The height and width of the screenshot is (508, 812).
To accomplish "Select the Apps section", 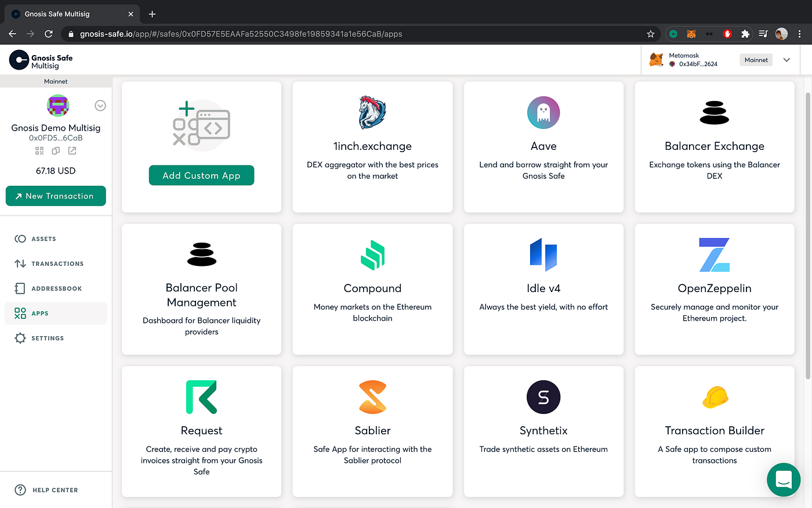I will 56,314.
